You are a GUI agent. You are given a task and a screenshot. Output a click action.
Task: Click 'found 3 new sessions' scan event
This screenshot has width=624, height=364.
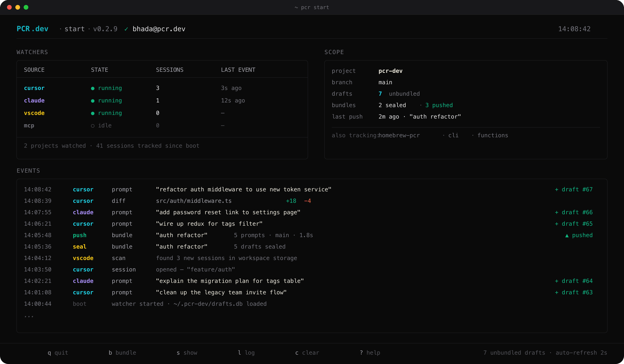226,258
